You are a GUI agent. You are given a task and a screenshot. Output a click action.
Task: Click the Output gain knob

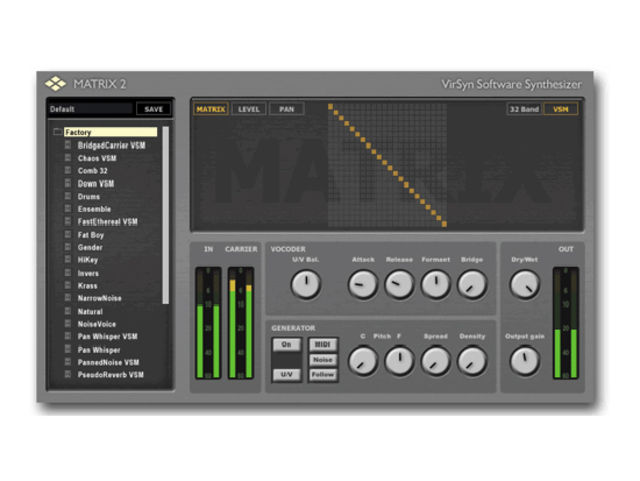[525, 361]
